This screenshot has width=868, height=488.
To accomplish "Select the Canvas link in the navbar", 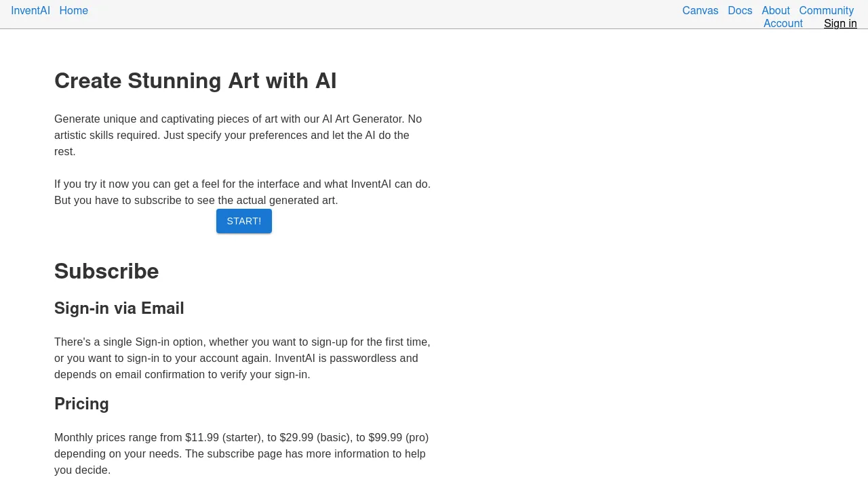I will 700,11.
